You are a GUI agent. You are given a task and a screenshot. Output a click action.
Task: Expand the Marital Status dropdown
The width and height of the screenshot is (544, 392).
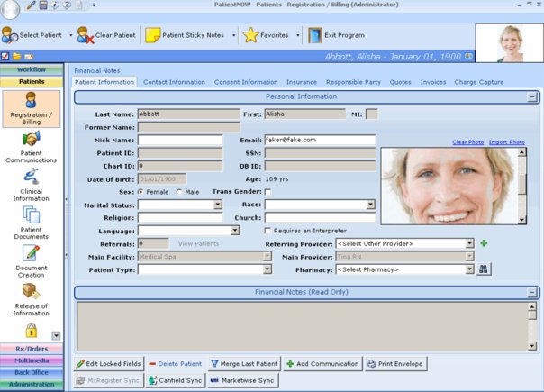[217, 205]
